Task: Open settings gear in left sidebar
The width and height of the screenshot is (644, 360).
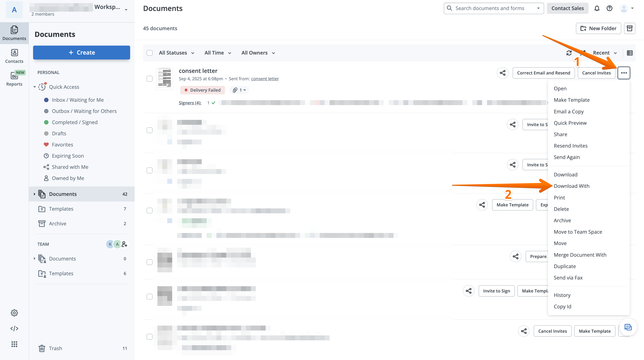Action: coord(14,313)
